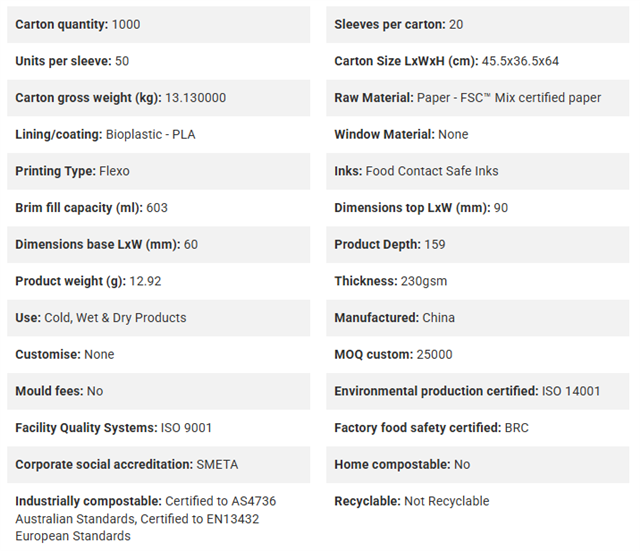Click the Industrially compostable certification text
This screenshot has height=551, width=640.
tap(146, 518)
